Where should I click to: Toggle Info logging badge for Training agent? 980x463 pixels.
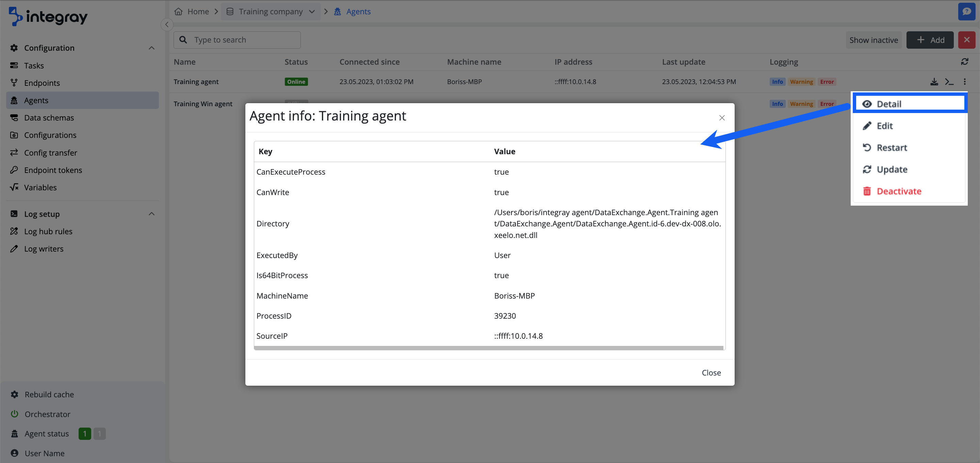click(x=777, y=82)
